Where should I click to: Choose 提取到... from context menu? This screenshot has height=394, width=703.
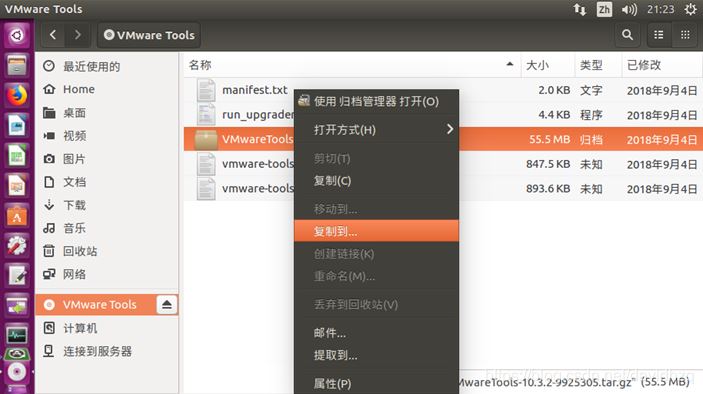(376, 355)
